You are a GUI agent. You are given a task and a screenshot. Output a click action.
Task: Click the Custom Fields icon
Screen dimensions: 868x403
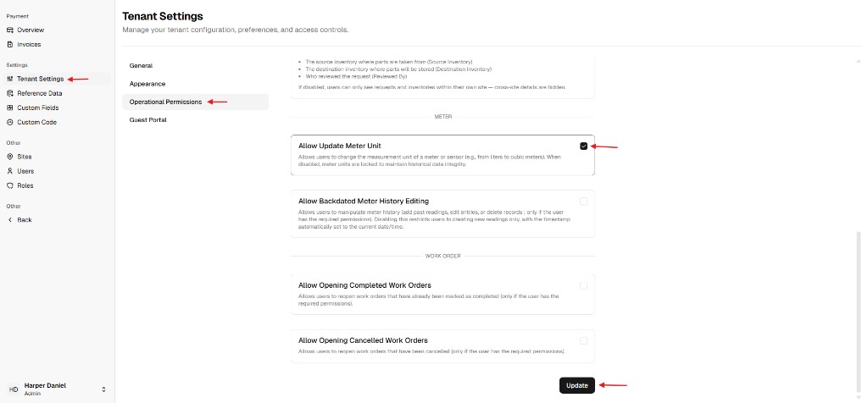(10, 108)
